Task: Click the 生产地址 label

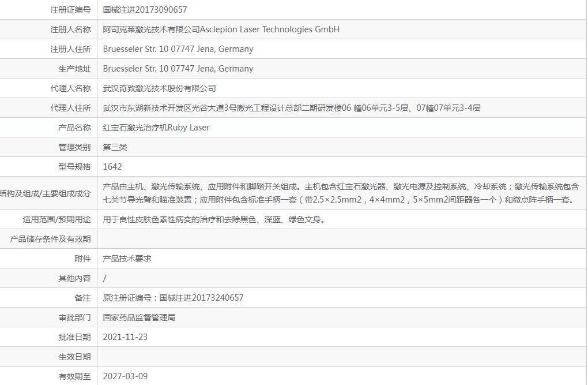Action: (74, 69)
